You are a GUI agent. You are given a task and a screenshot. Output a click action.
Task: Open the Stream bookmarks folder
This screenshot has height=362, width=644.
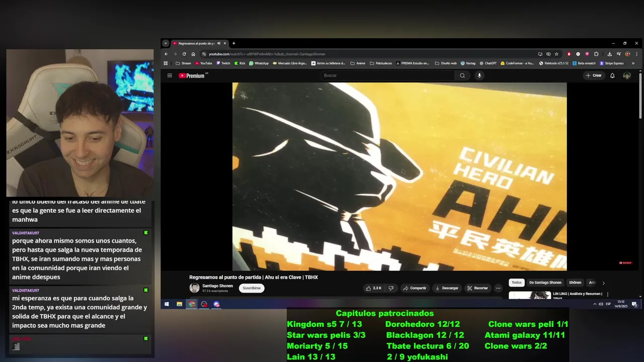pos(183,63)
